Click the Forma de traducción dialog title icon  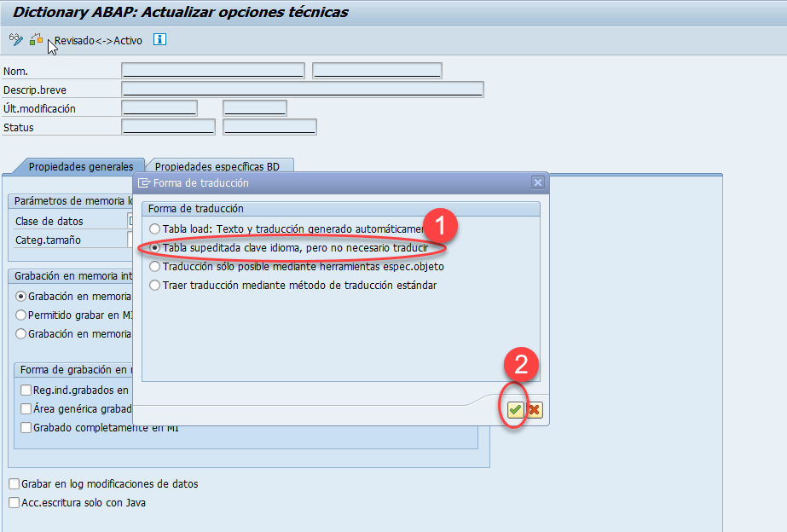pyautogui.click(x=144, y=183)
